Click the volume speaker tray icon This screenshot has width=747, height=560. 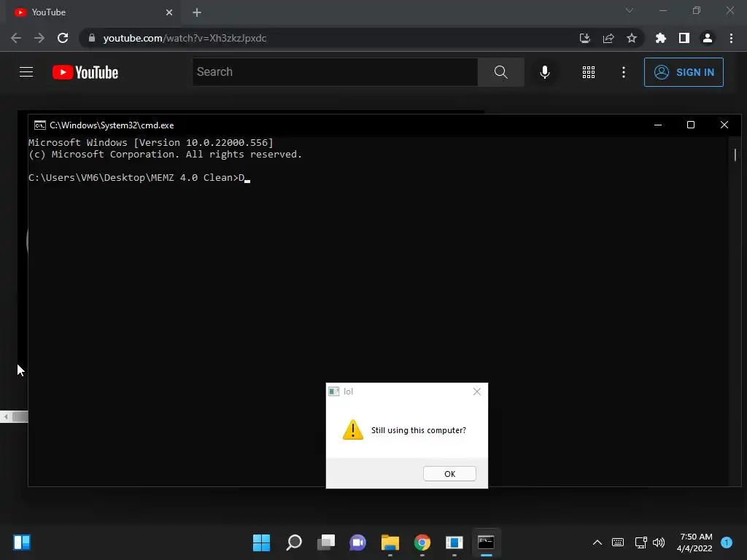pyautogui.click(x=659, y=542)
